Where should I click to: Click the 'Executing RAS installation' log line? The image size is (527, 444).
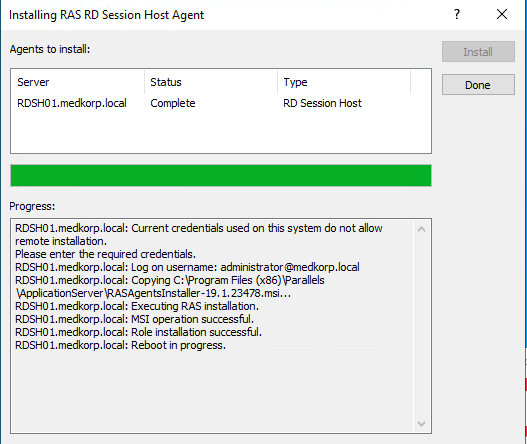137,306
